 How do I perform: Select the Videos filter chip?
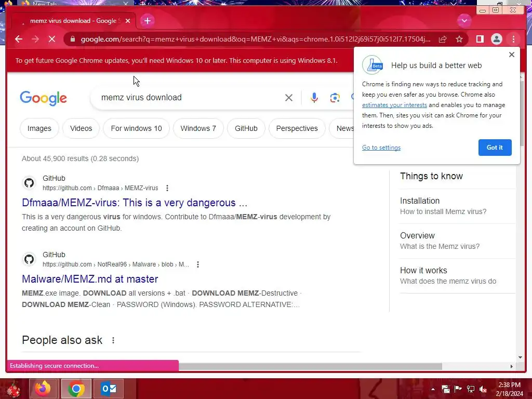click(x=81, y=129)
